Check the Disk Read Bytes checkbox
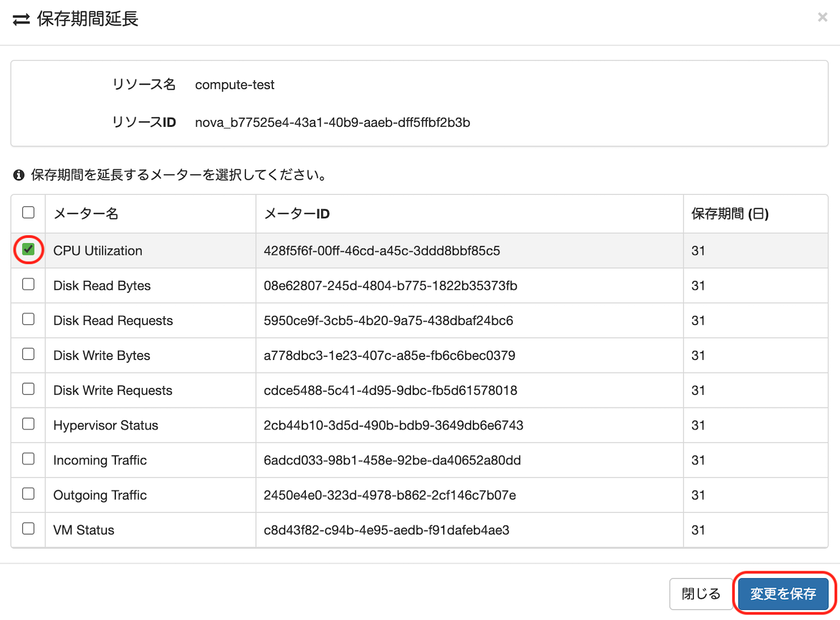This screenshot has height=620, width=840. pyautogui.click(x=28, y=284)
